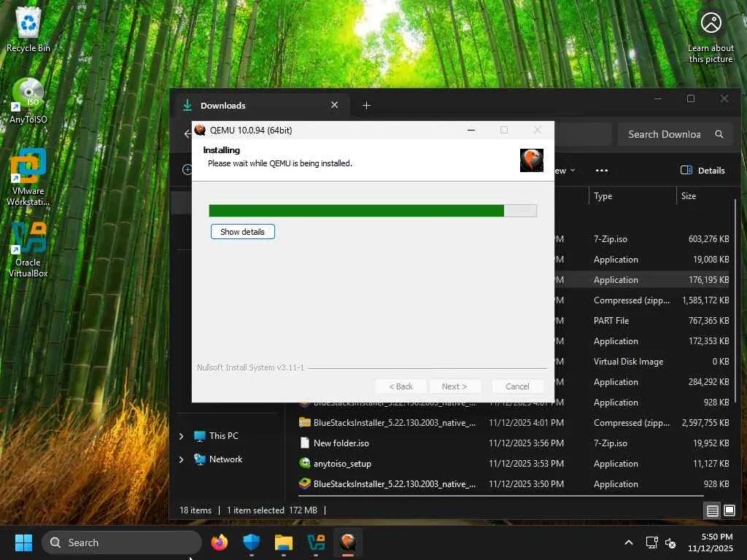Open Windows Security shield in taskbar
747x560 pixels.
coord(251,542)
